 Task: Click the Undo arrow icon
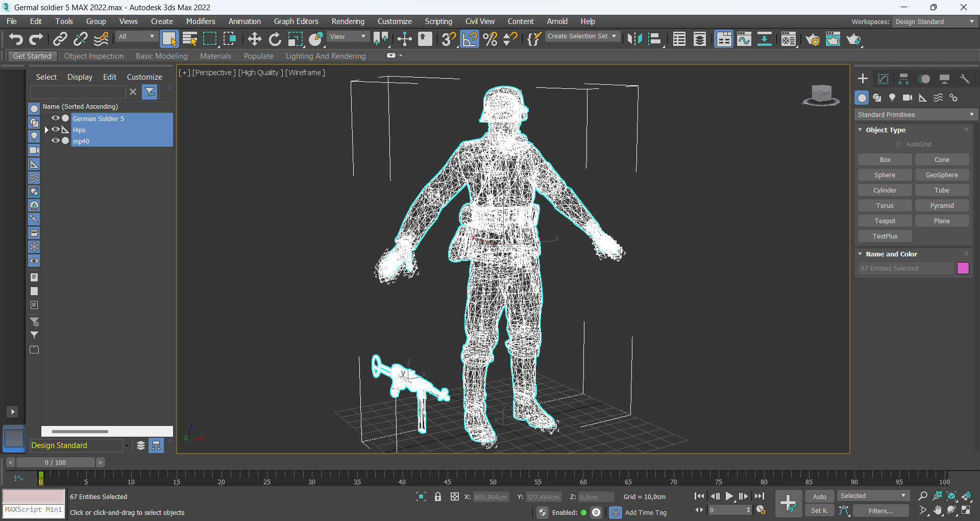click(x=16, y=39)
